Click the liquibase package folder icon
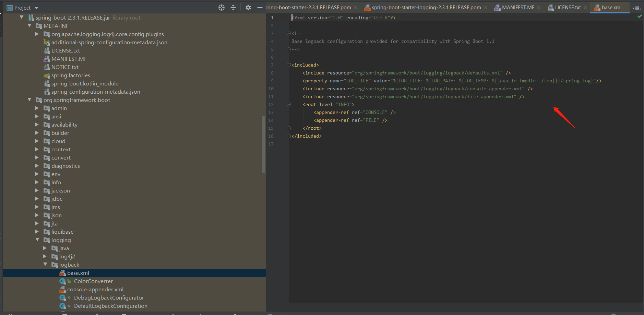The width and height of the screenshot is (644, 315). click(47, 232)
